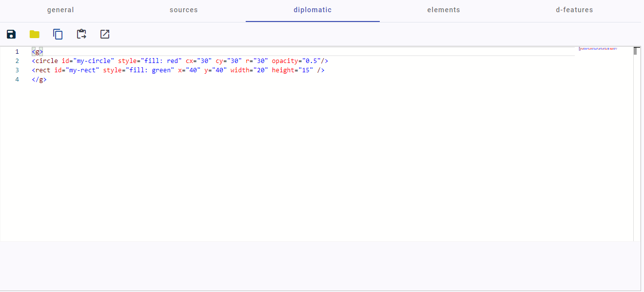This screenshot has width=644, height=292.
Task: Open the sources tab
Action: tap(184, 10)
